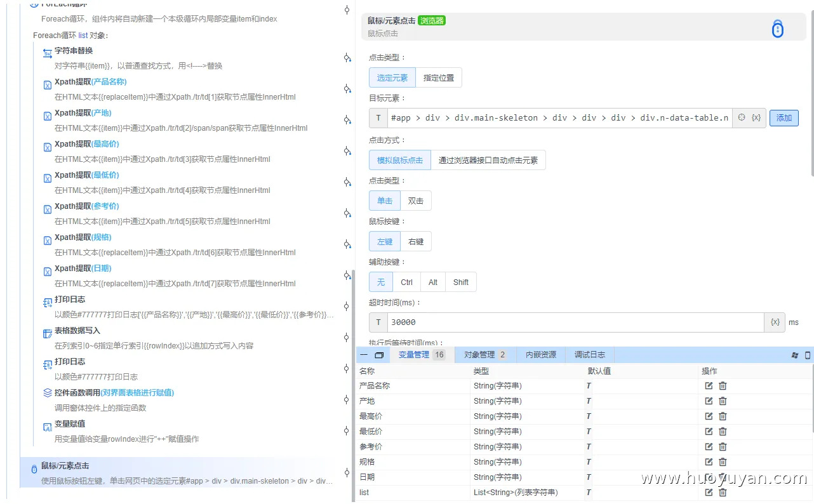Select Shift modifier key
Screen dimensions: 814x504
coord(461,282)
